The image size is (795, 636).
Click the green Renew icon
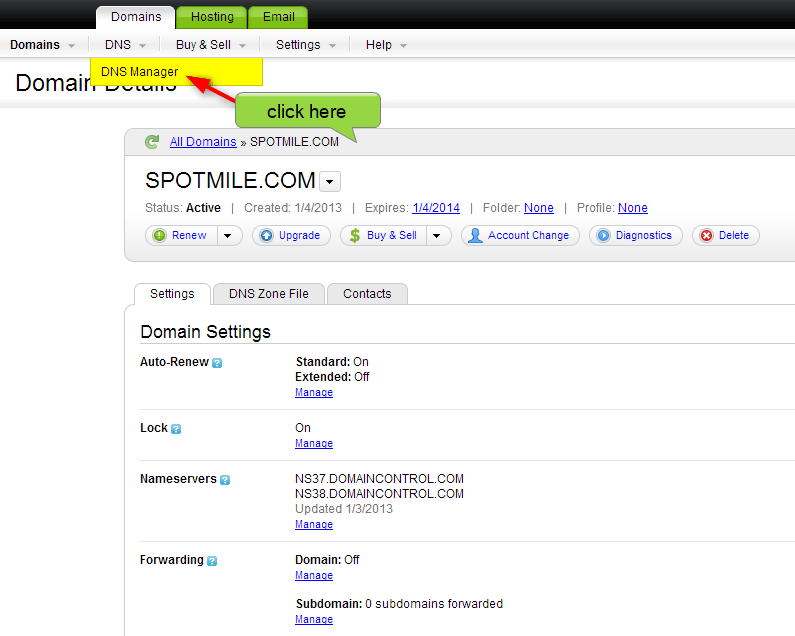(x=160, y=235)
